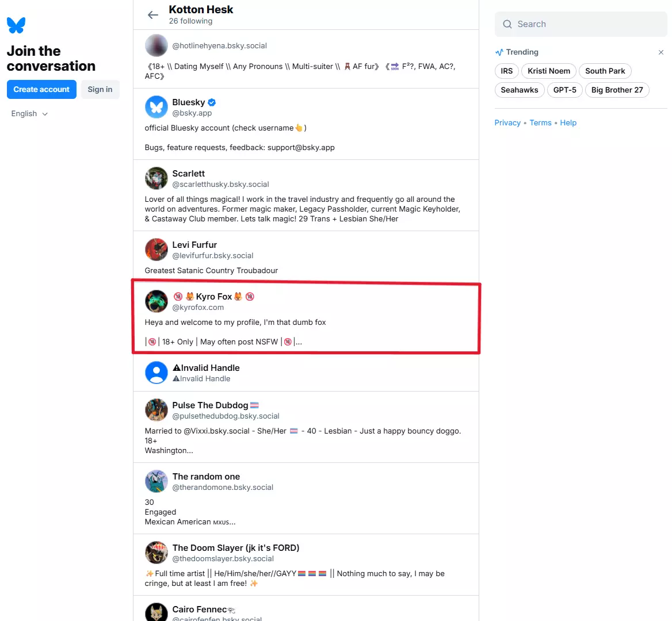
Task: Open Kyro Fox's profile avatar
Action: click(156, 301)
